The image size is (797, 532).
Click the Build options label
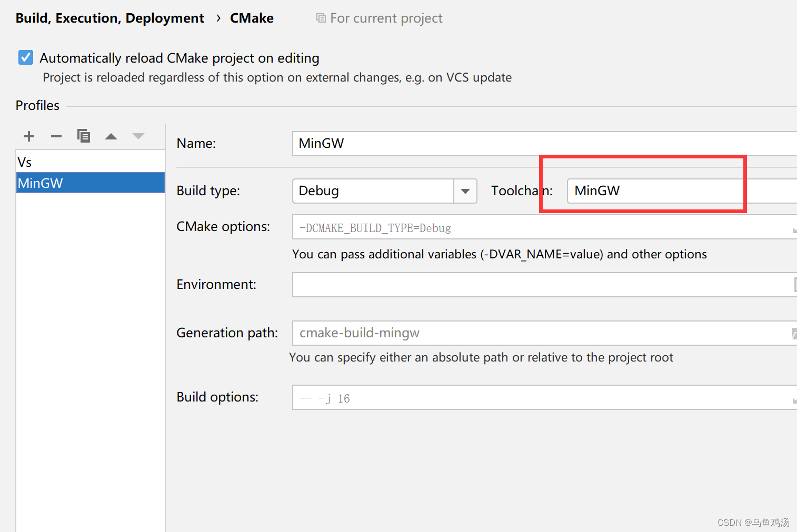(x=217, y=397)
